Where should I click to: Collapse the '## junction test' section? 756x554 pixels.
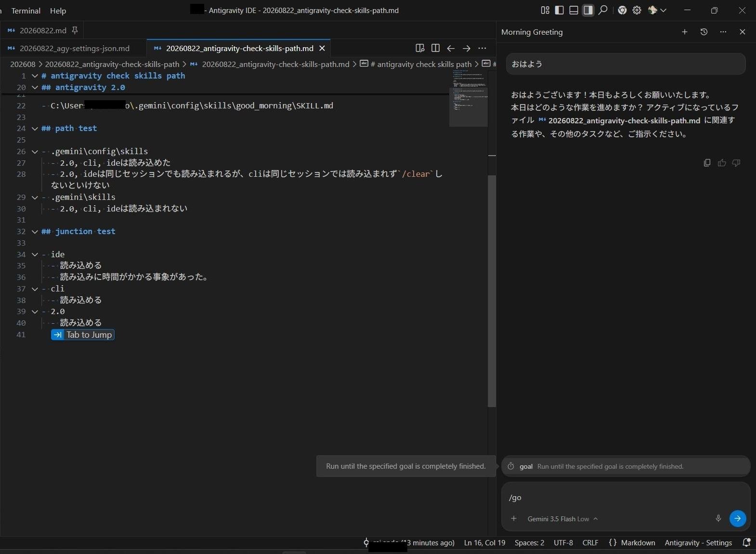pos(35,231)
